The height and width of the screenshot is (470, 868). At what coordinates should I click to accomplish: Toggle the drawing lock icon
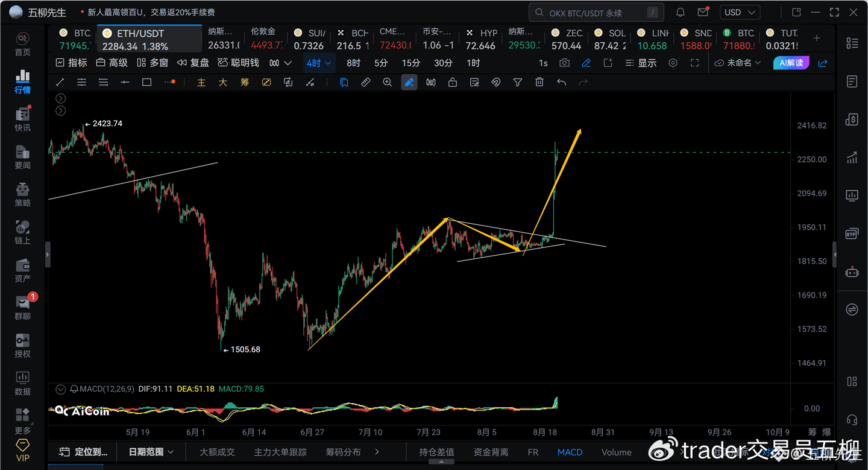453,82
